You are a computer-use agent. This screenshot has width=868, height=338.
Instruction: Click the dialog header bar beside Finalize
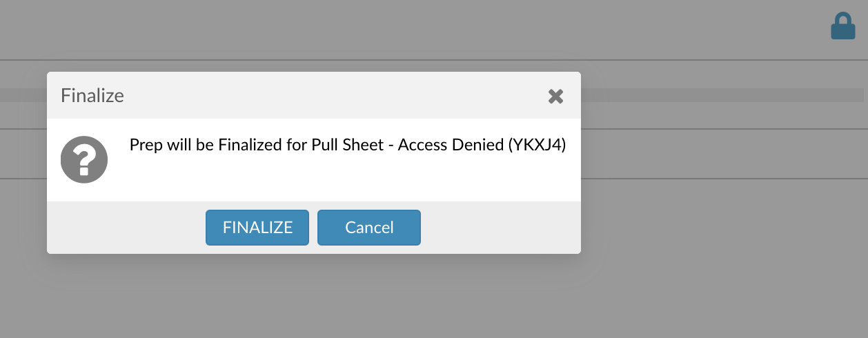pyautogui.click(x=331, y=95)
